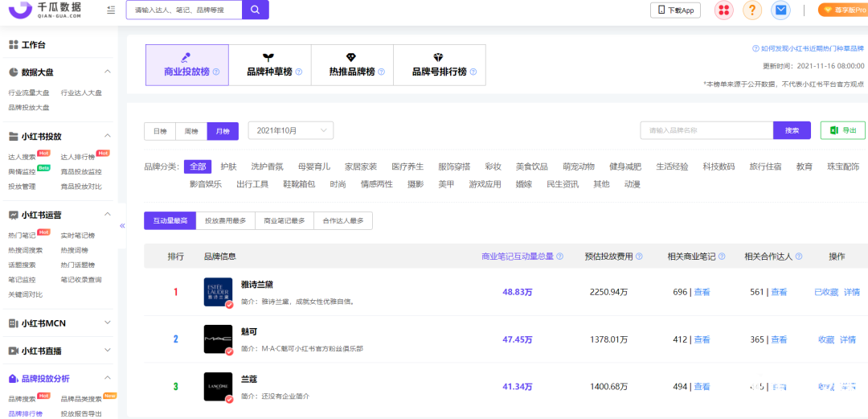Click the 下载App button

674,10
